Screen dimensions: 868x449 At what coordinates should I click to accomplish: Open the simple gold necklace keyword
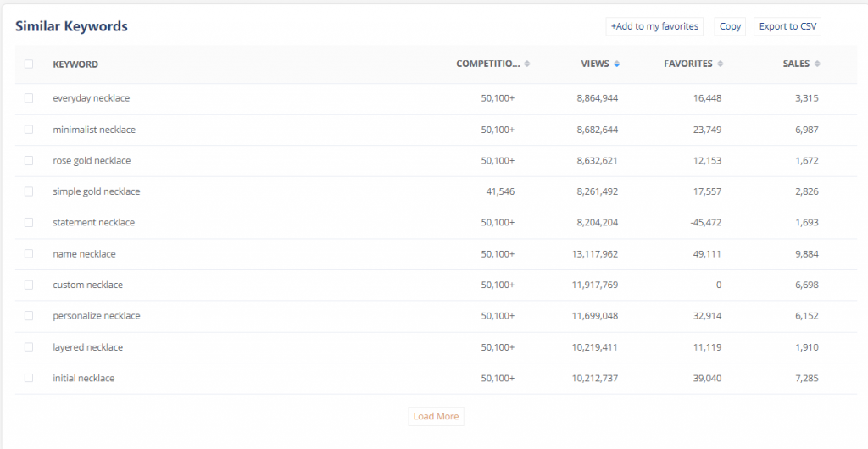point(96,191)
